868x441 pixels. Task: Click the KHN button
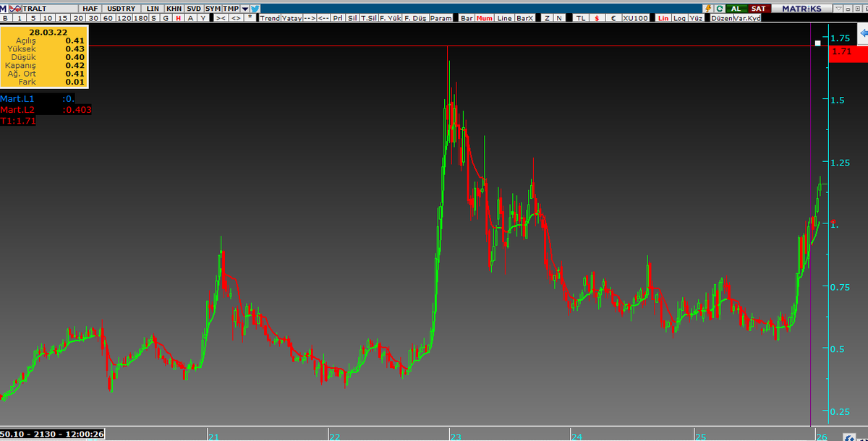coord(174,9)
